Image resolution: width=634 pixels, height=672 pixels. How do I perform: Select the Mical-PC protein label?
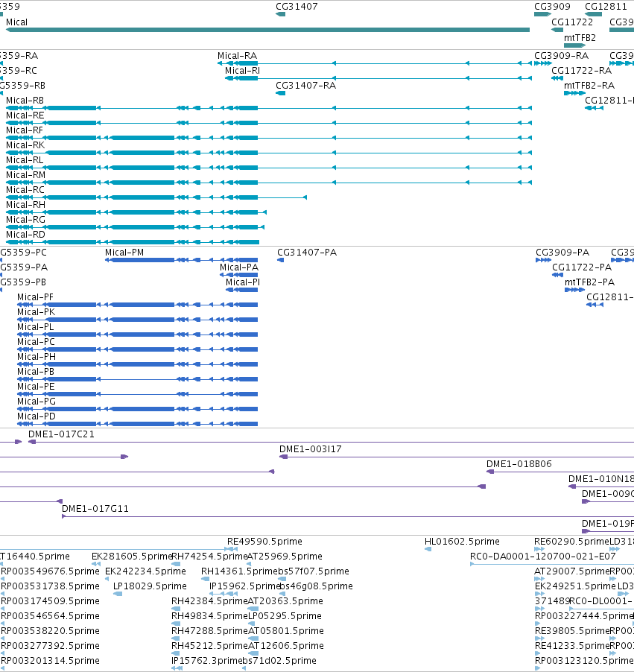(x=36, y=342)
